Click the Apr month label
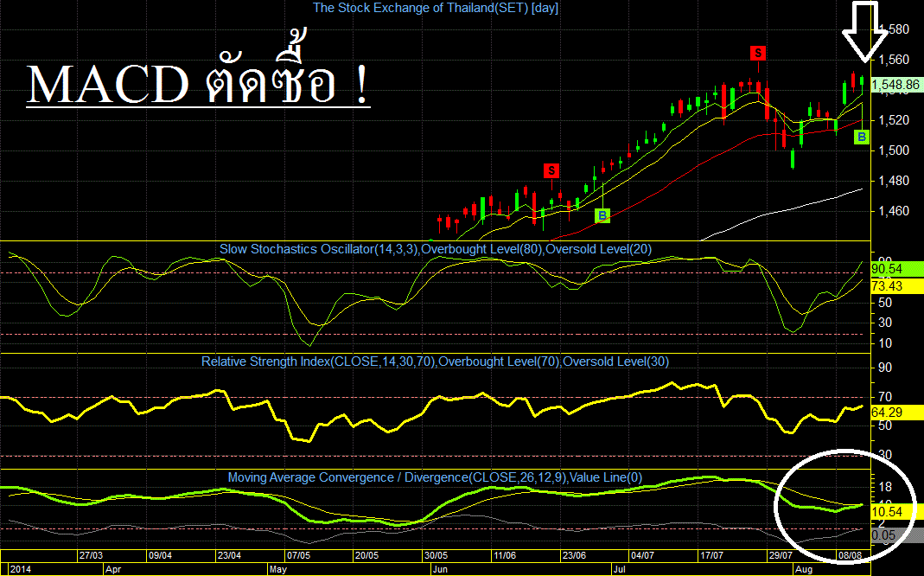924x576 pixels. (113, 570)
